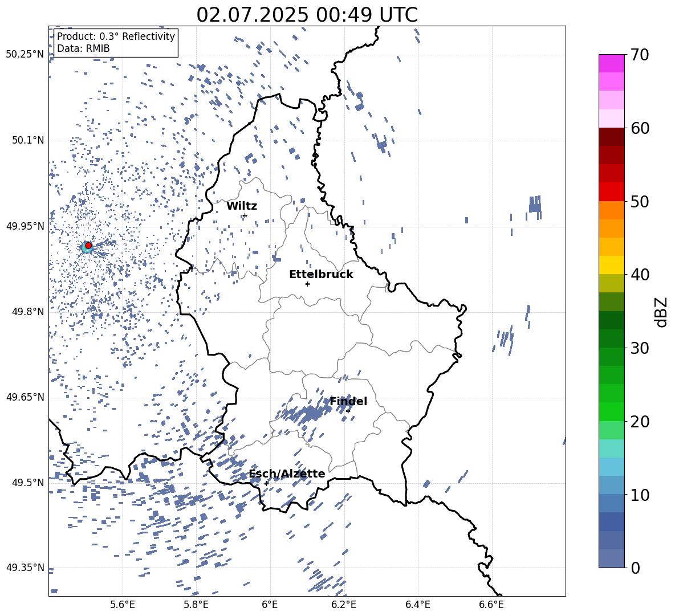Click the Wiltz city label
Image resolution: width=675 pixels, height=616 pixels.
[242, 206]
